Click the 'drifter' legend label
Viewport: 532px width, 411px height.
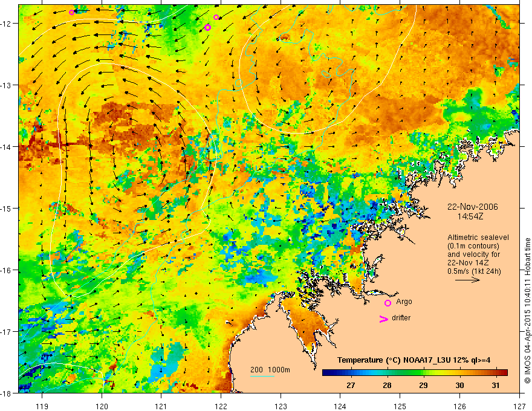coord(401,318)
